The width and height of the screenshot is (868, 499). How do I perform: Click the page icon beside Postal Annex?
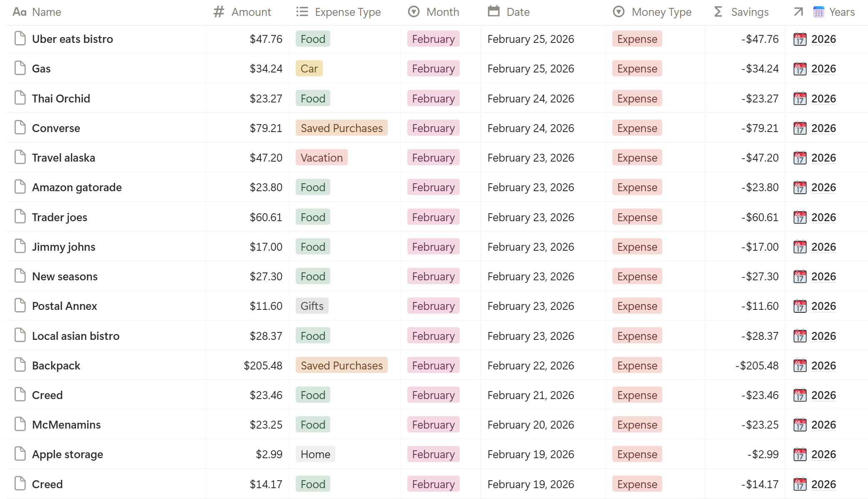point(20,305)
